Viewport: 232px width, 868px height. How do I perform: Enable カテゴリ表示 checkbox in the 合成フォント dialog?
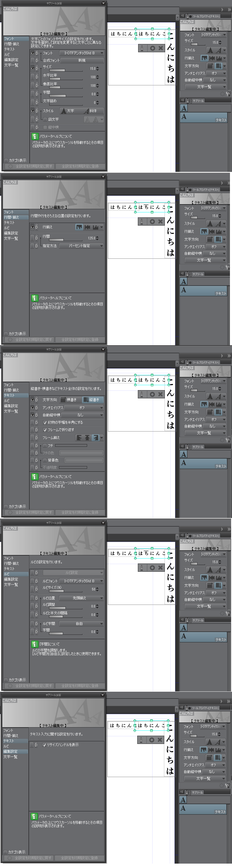pyautogui.click(x=6, y=160)
